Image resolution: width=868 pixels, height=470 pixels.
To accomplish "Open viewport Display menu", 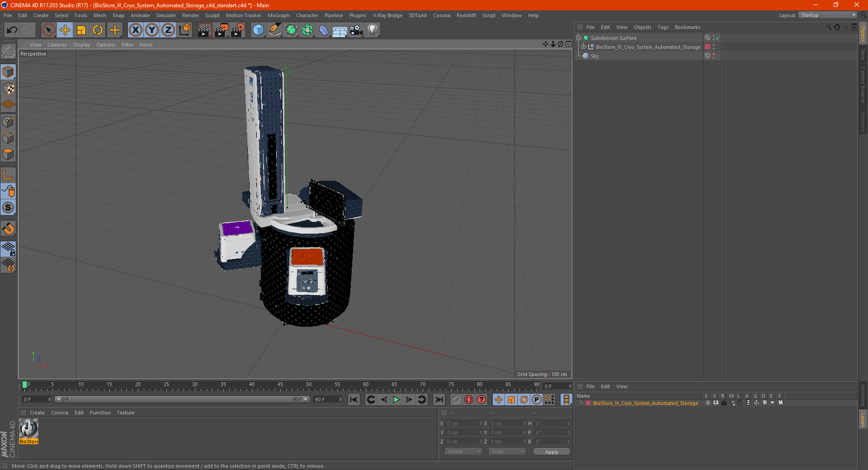I will tap(81, 45).
